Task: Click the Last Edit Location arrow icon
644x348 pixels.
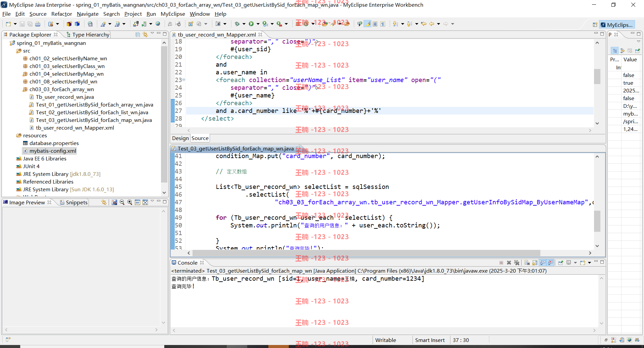Action: [x=424, y=24]
